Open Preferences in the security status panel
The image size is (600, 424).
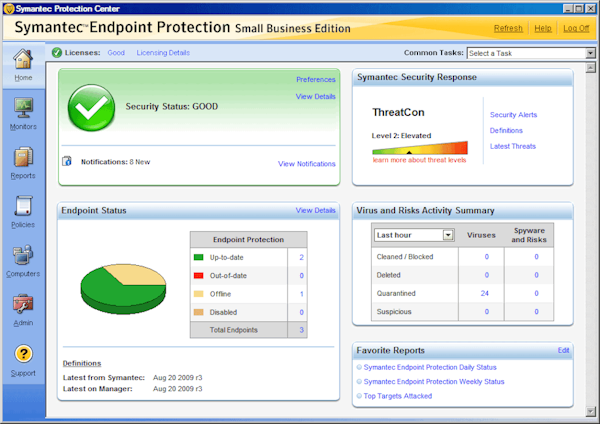[x=315, y=79]
